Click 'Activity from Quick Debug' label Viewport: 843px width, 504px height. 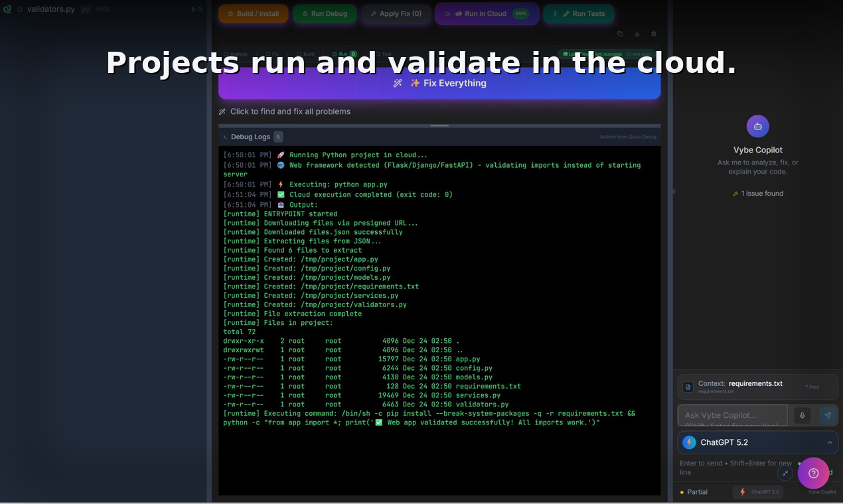pyautogui.click(x=628, y=137)
